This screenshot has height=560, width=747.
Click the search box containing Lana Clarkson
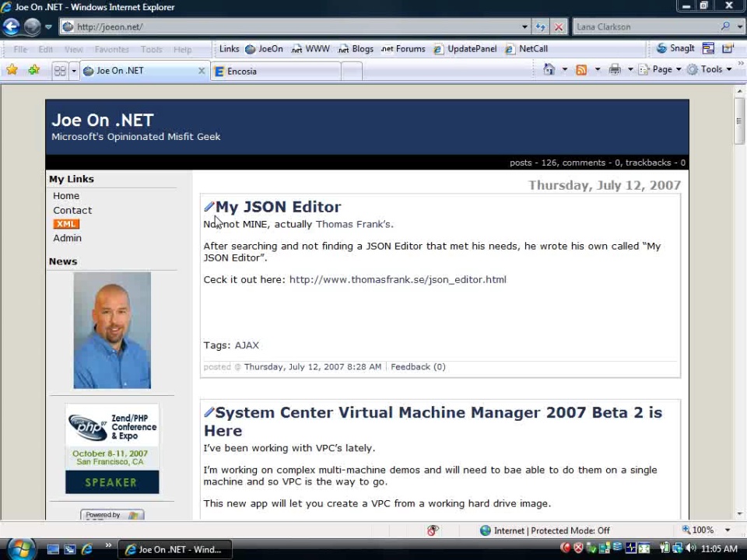[x=646, y=26]
